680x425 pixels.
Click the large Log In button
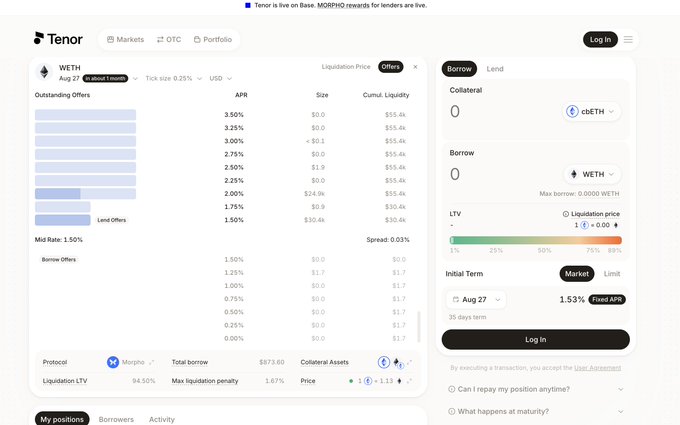[x=536, y=340]
